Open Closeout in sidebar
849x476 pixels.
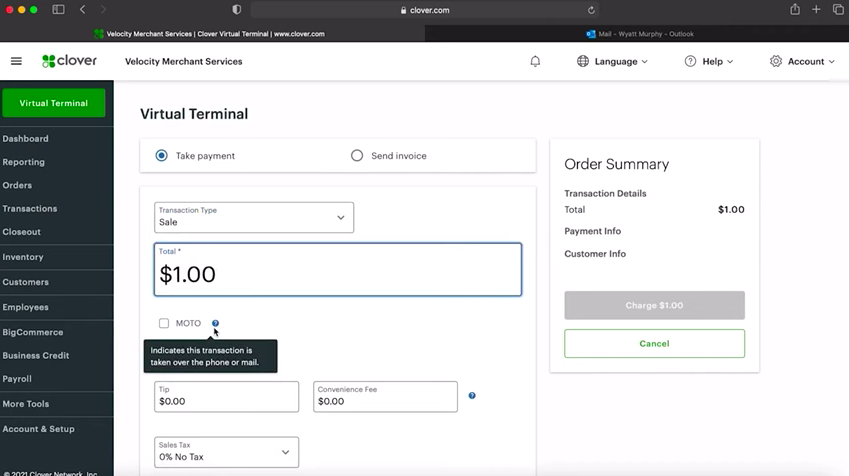click(22, 232)
